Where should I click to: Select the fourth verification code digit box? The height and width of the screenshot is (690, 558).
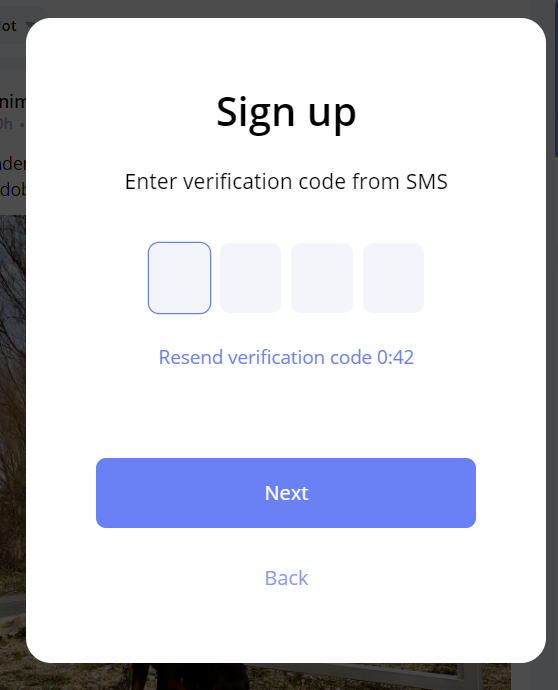[x=393, y=278]
